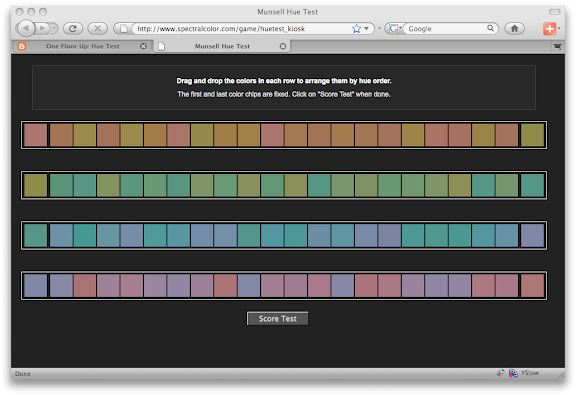Select the second chip in row two
The width and height of the screenshot is (576, 395).
point(61,185)
